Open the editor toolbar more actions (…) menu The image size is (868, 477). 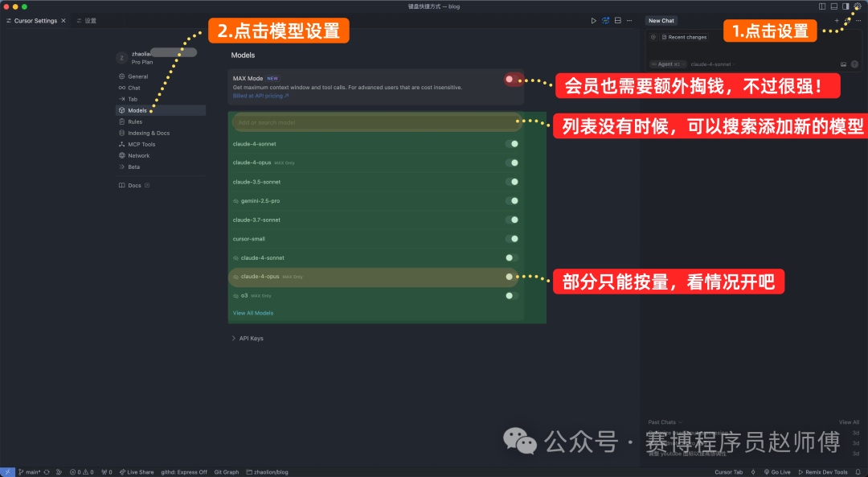point(629,20)
